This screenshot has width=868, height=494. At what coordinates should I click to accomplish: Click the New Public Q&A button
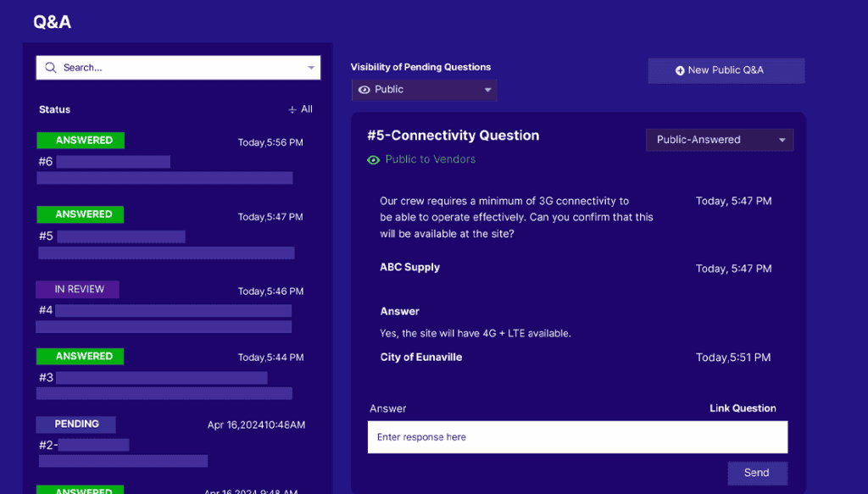726,70
